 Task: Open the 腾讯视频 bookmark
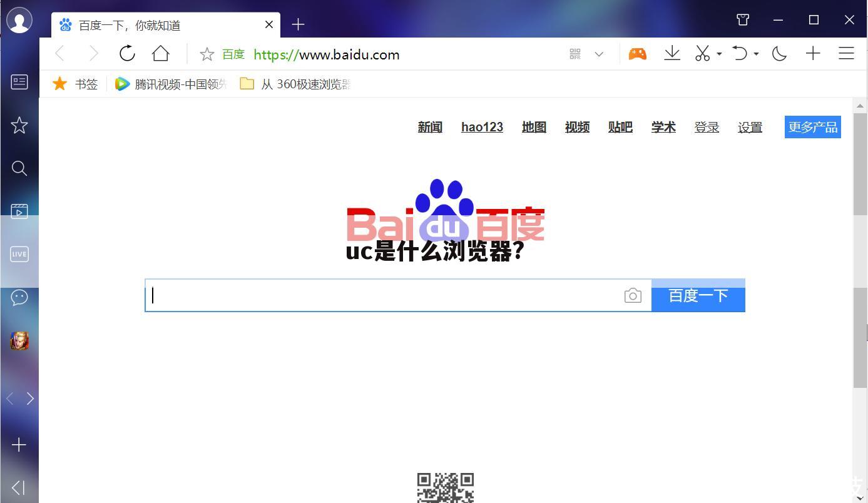tap(171, 84)
